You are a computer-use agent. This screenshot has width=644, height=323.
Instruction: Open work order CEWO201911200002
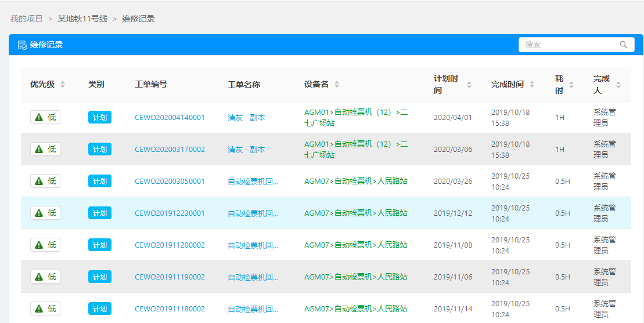[x=170, y=245]
